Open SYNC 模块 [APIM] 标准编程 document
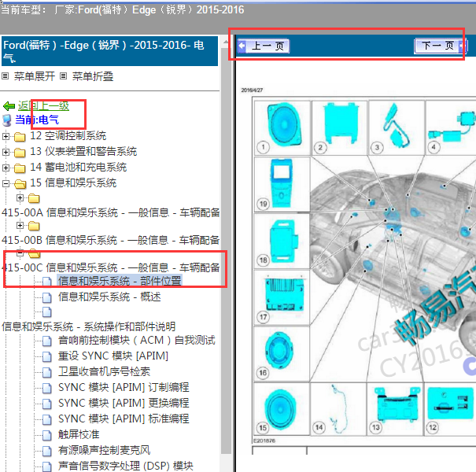 (124, 419)
